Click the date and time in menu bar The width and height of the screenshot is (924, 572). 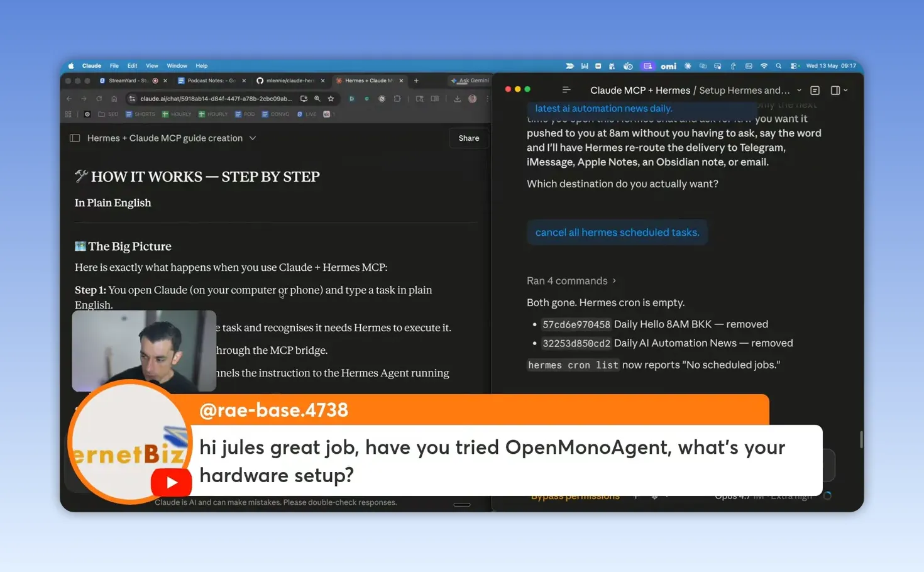pos(831,66)
